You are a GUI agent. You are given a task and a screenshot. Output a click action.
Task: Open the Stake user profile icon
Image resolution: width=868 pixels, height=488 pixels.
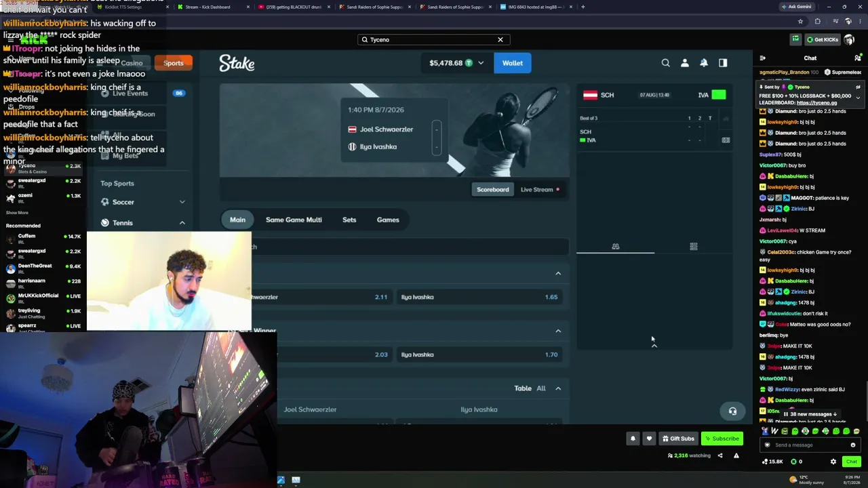pos(685,63)
